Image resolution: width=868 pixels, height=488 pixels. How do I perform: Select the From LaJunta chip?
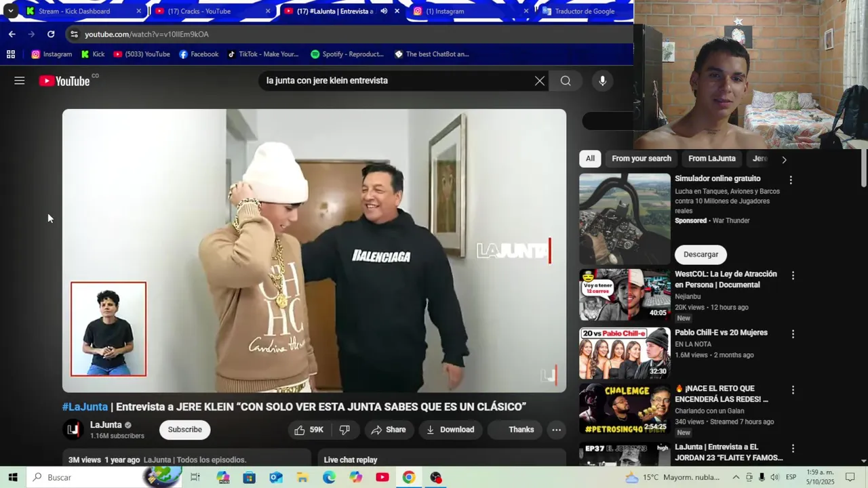pyautogui.click(x=712, y=159)
